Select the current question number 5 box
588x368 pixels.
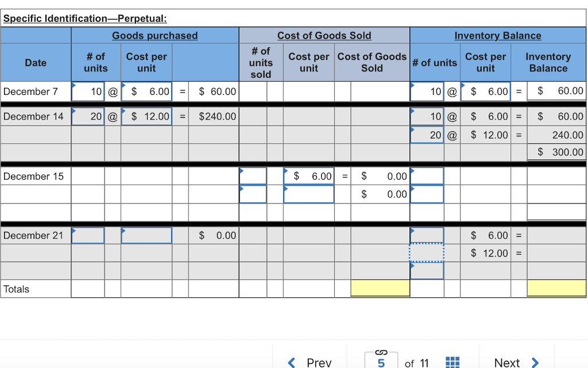coord(381,363)
